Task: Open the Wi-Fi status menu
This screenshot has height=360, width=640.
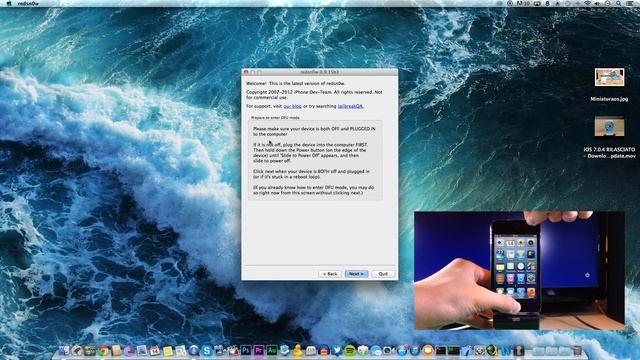Action: pos(587,3)
